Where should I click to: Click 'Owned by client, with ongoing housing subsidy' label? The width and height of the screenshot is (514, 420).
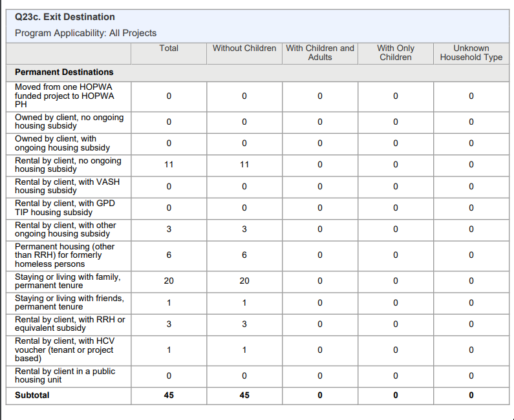click(62, 143)
